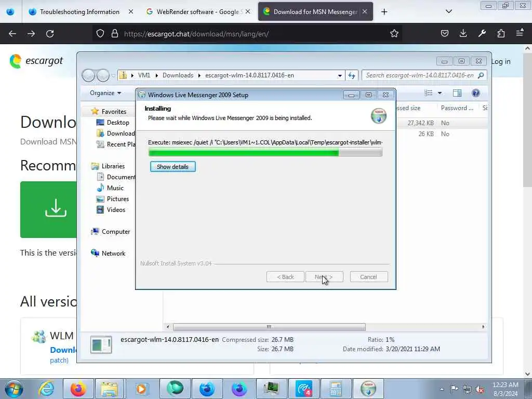Toggle the Explorer preview pane icon
Viewport: 532px width, 399px height.
[457, 93]
